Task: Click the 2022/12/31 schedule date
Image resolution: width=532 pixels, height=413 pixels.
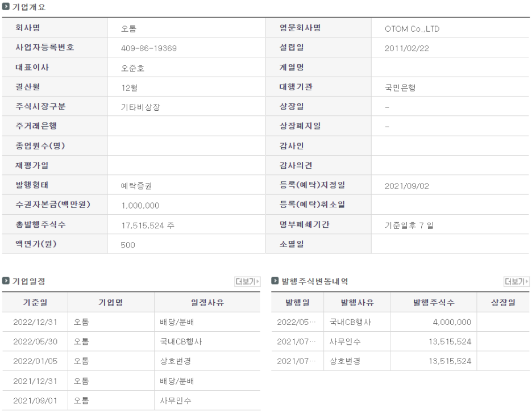Action: [x=35, y=322]
